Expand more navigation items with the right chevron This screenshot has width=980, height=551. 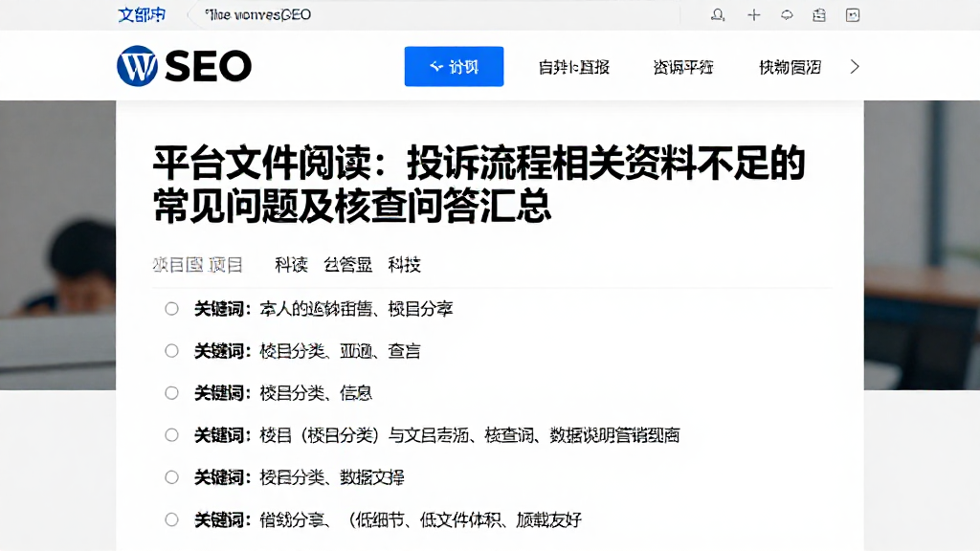point(855,66)
